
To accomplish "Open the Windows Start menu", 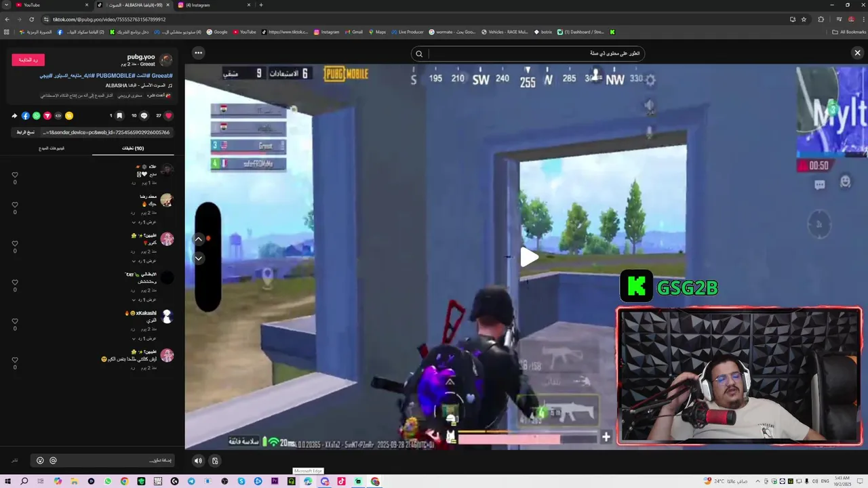I will coord(7,481).
